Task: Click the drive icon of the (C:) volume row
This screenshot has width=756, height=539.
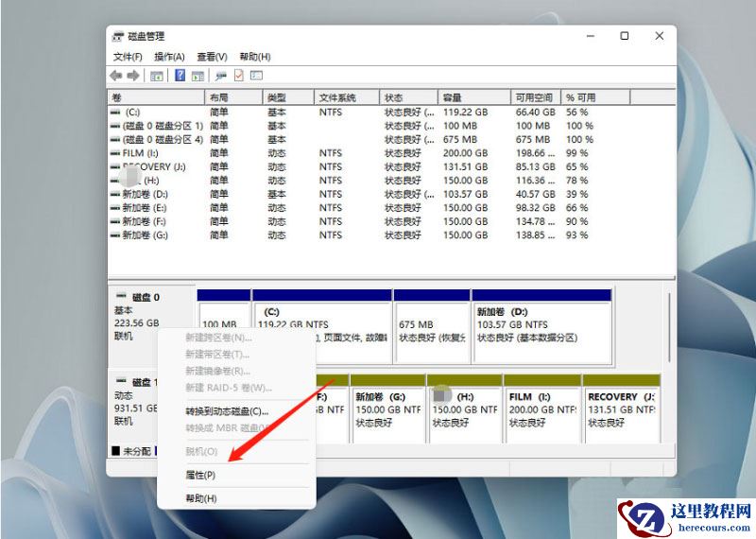Action: tap(115, 112)
